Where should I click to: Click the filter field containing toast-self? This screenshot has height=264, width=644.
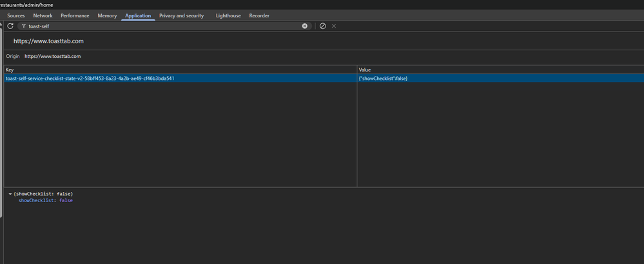pyautogui.click(x=161, y=26)
